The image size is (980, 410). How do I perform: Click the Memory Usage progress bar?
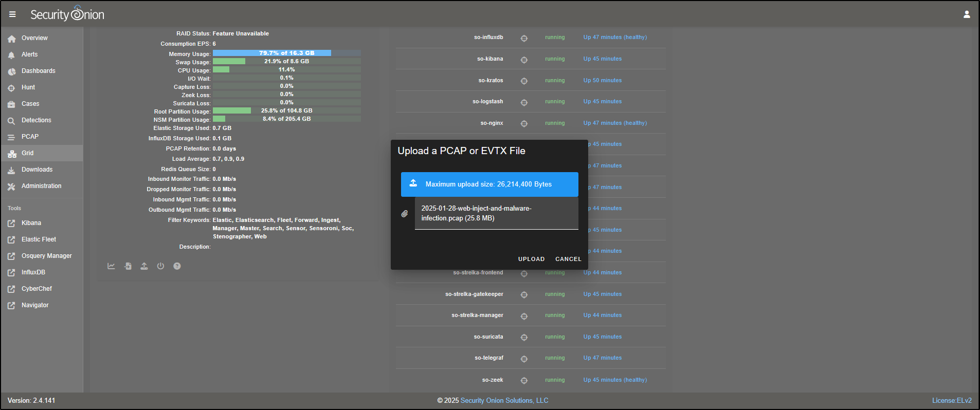(286, 53)
